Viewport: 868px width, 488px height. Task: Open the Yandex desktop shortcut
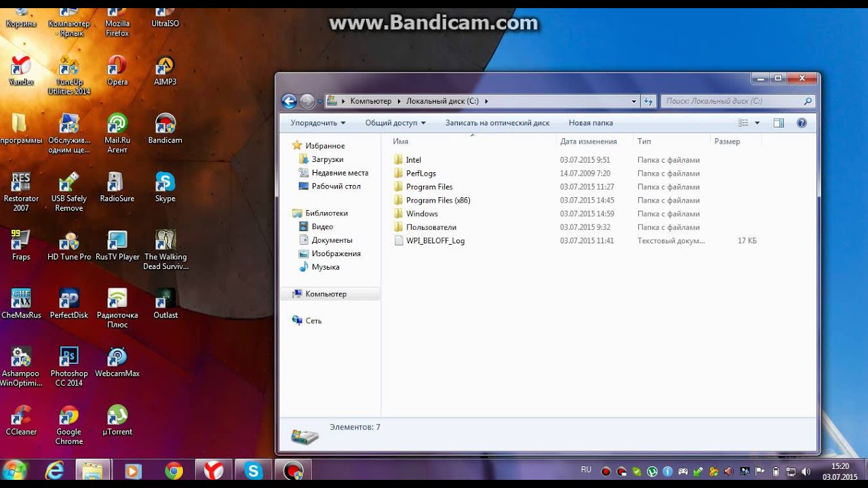pos(20,71)
